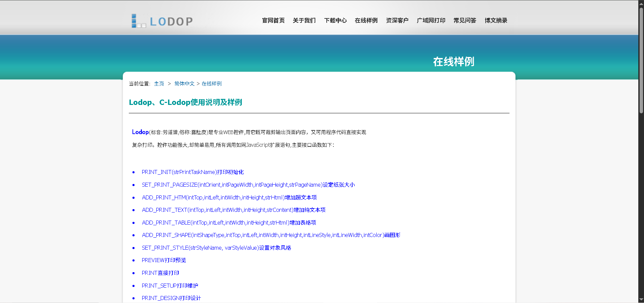Open the 广域网打印 navigation item
Viewport: 644px width, 303px height.
coord(431,20)
